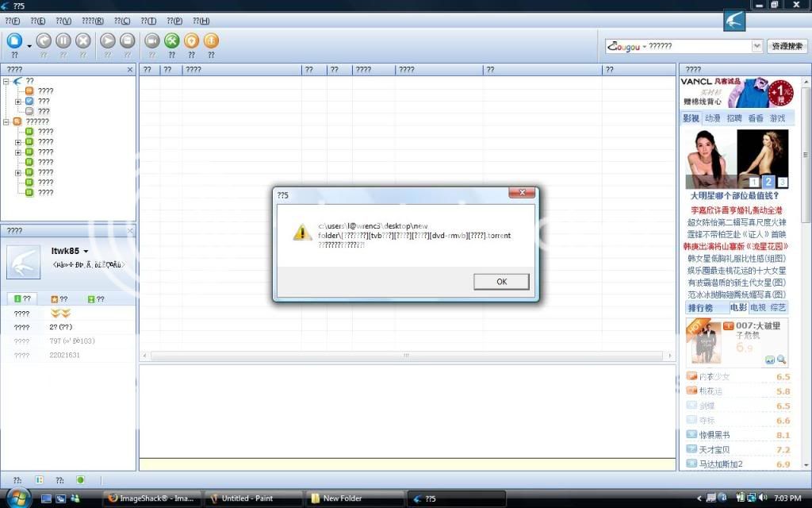
Task: Open the dropdown arrow beside new task icon
Action: [x=29, y=46]
